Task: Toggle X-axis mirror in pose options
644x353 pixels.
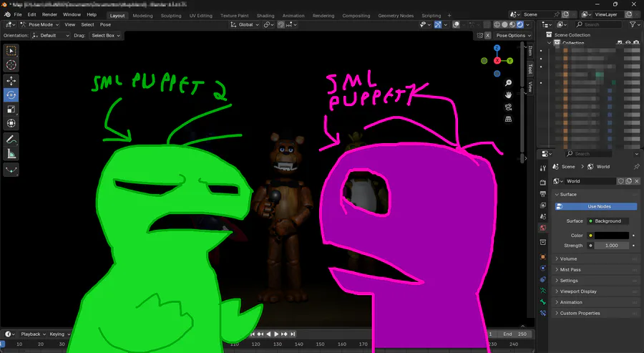Action: pos(487,36)
